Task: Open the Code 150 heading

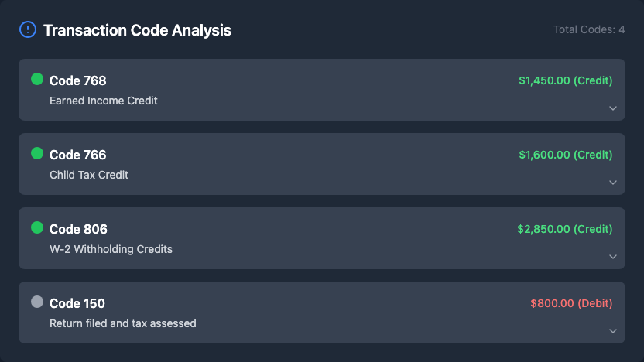Action: click(77, 303)
